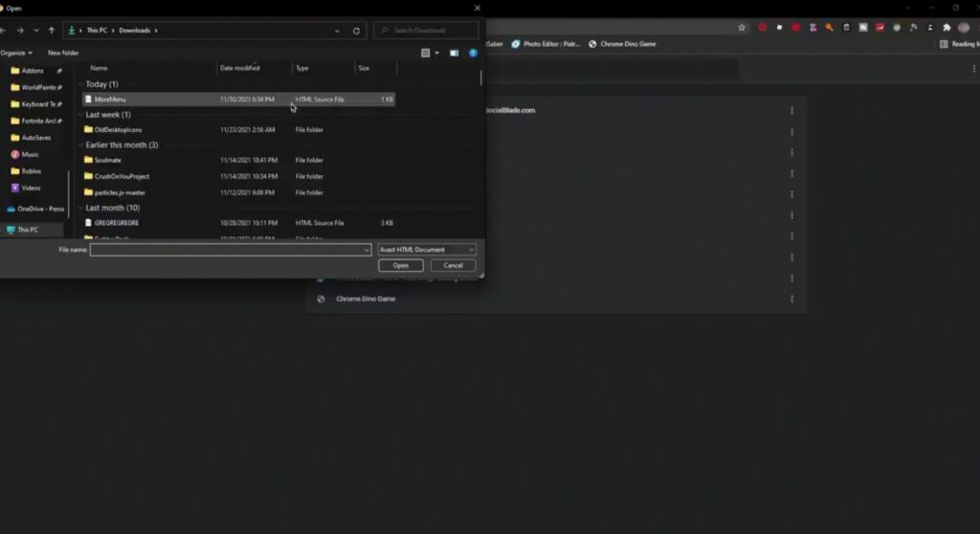
Task: Open the Chrome profile avatar
Action: pos(964,28)
